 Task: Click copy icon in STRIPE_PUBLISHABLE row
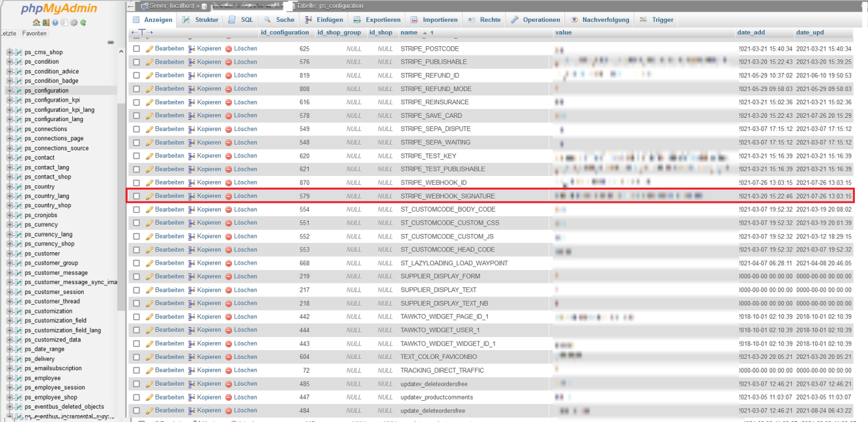[x=191, y=62]
